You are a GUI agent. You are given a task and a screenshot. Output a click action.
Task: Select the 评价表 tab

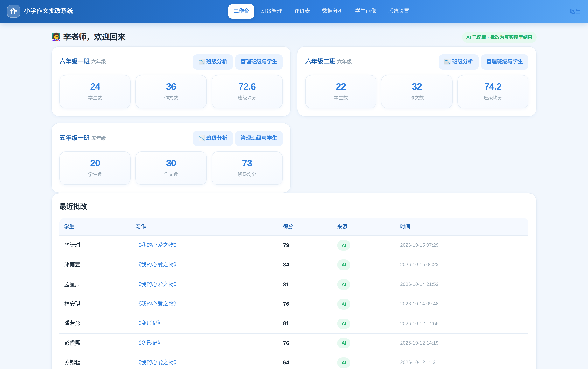302,11
